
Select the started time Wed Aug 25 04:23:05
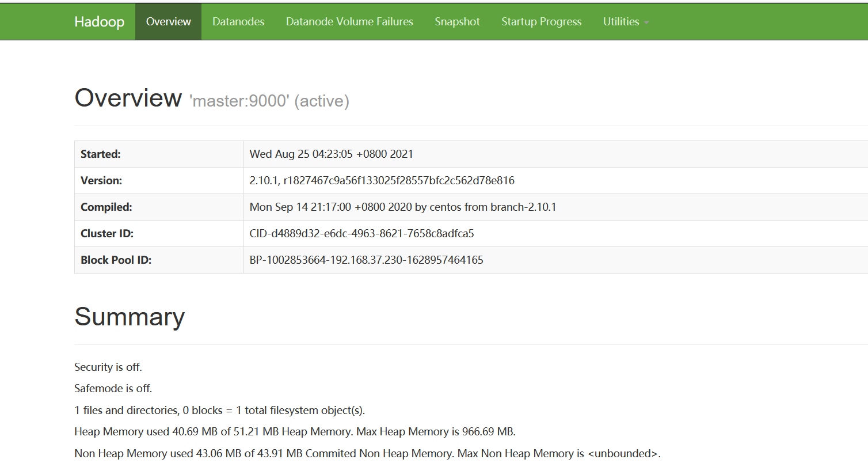click(331, 154)
